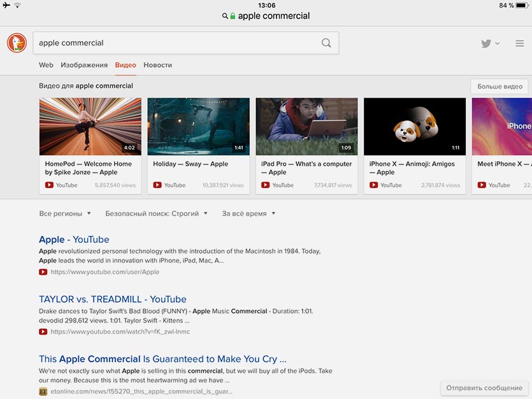Screen dimensions: 532x399
Task: Click the 1:09 duration badge
Action: pos(346,148)
